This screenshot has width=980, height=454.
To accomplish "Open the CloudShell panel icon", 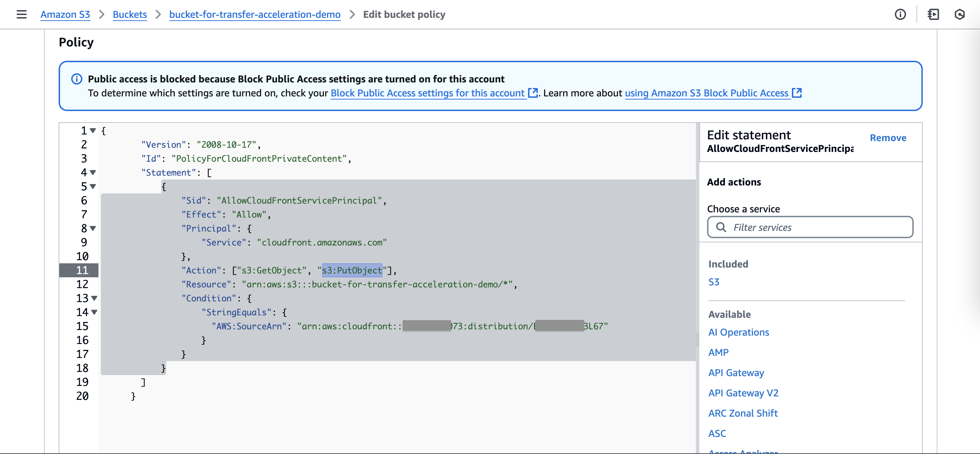I will pyautogui.click(x=933, y=14).
